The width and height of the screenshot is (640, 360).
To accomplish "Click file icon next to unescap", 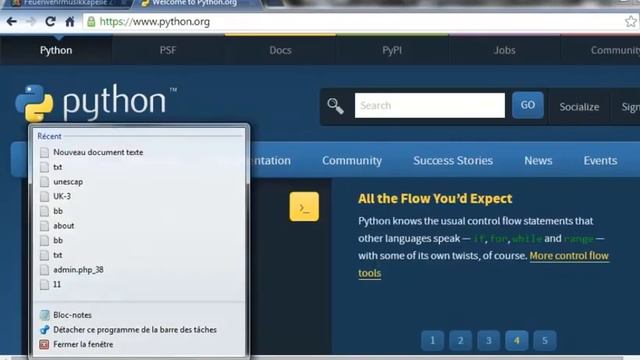I will click(44, 182).
